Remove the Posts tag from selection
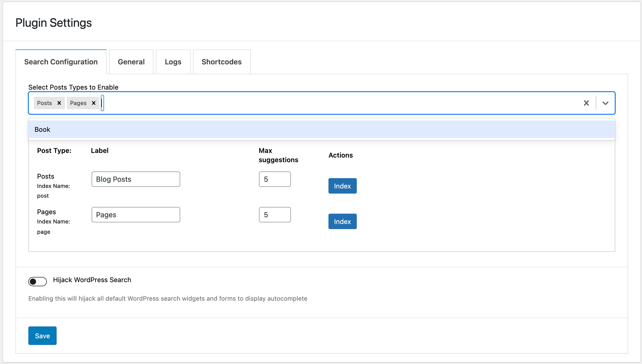 [x=59, y=103]
